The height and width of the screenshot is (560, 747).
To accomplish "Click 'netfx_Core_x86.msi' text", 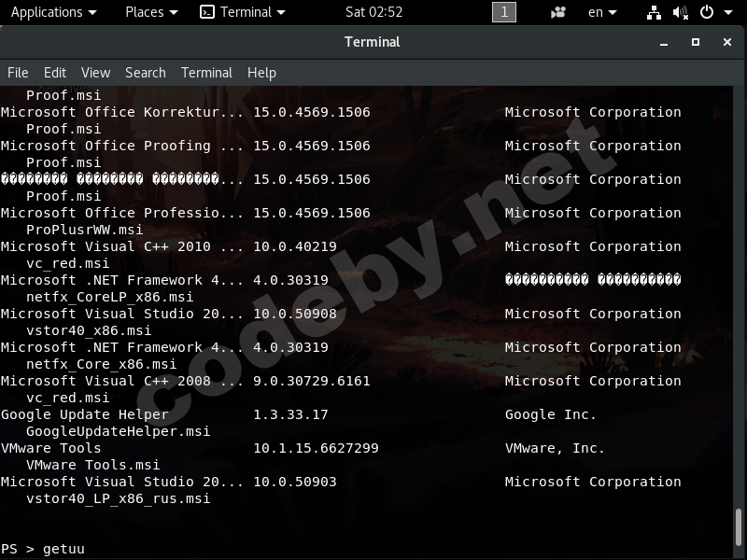I will (x=101, y=364).
